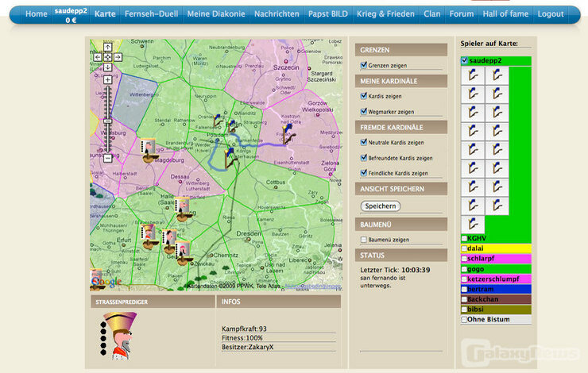Enable Baumenü zeigen checkbox
Image resolution: width=588 pixels, height=373 pixels.
pos(363,240)
